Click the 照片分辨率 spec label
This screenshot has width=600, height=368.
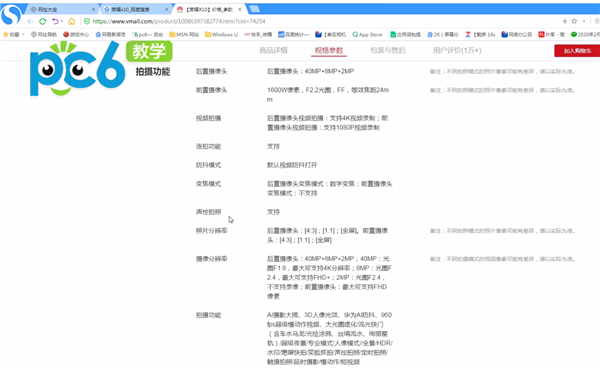tap(211, 231)
